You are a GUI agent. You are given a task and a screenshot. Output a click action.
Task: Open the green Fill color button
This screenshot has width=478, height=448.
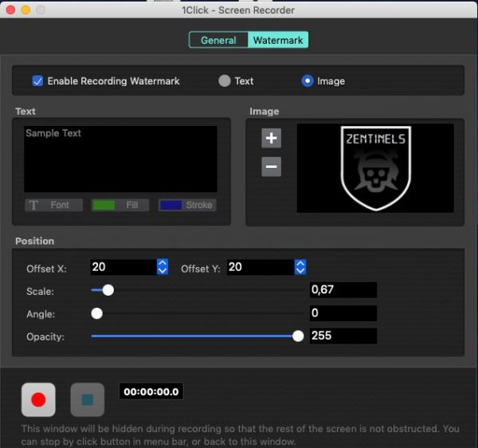click(120, 205)
